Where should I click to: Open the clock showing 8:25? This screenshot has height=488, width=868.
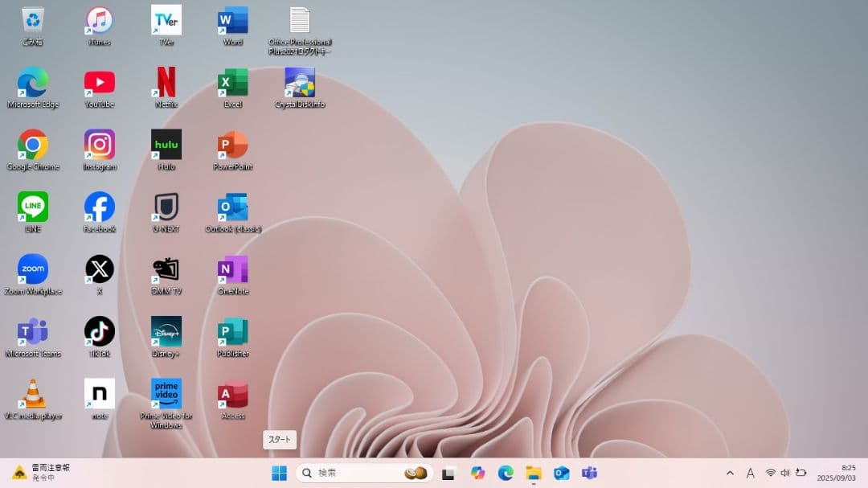tap(837, 473)
